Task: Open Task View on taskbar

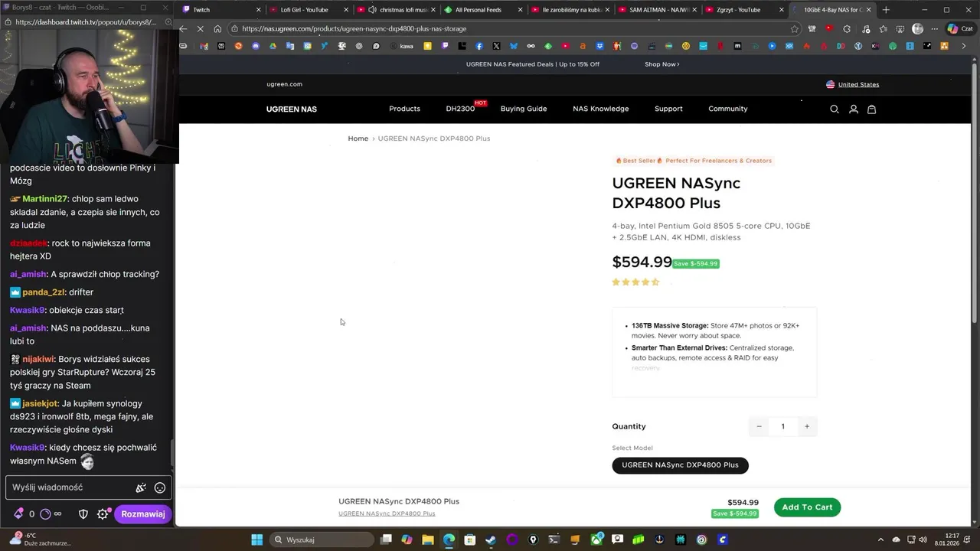Action: pyautogui.click(x=386, y=540)
